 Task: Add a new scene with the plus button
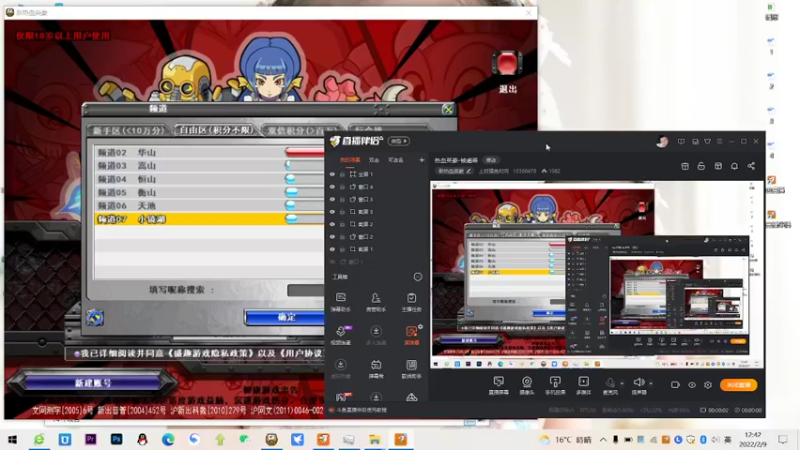[x=421, y=160]
